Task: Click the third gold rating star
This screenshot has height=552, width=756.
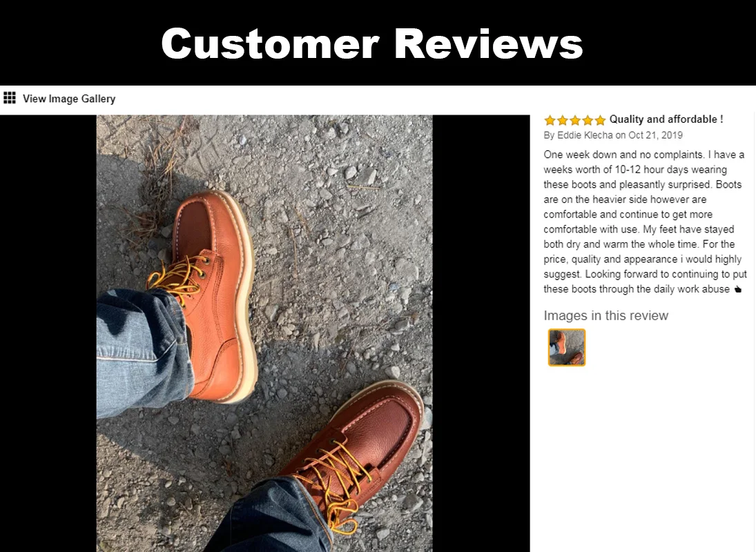Action: pos(574,120)
